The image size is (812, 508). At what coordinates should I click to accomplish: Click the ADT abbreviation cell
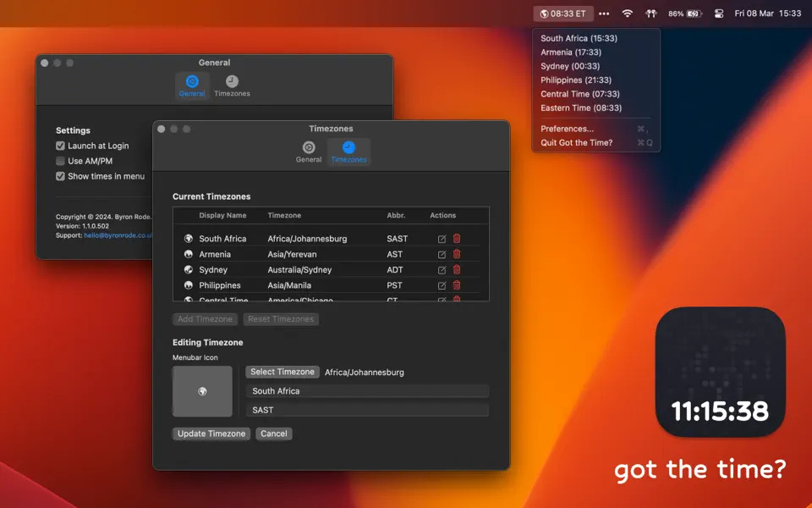point(395,270)
